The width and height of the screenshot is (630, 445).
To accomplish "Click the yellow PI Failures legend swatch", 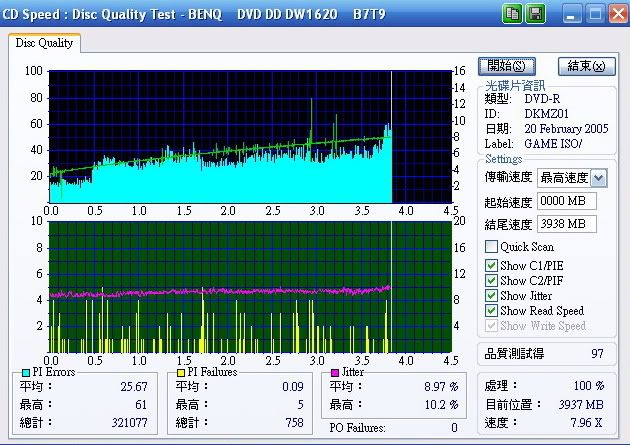I will (x=181, y=373).
